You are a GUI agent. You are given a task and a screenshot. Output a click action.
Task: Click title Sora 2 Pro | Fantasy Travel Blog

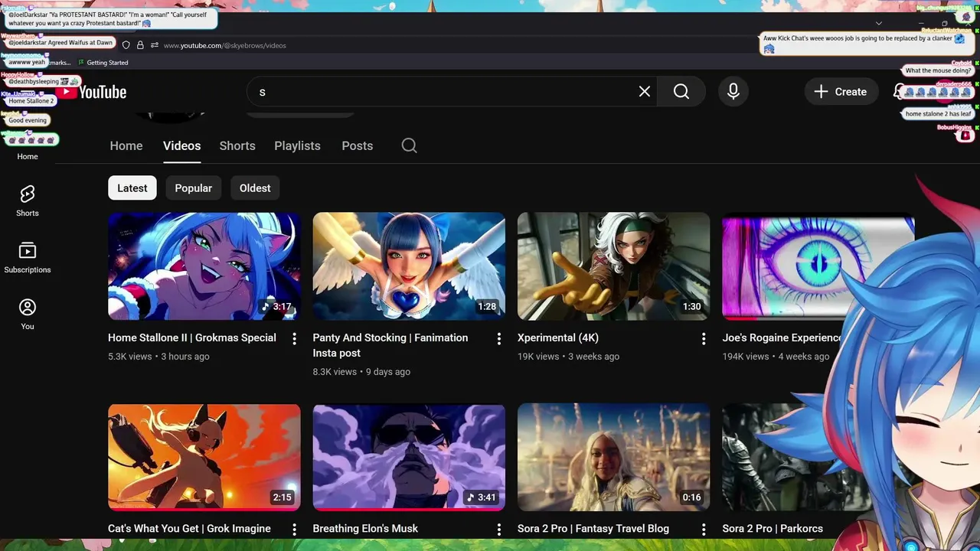click(593, 529)
